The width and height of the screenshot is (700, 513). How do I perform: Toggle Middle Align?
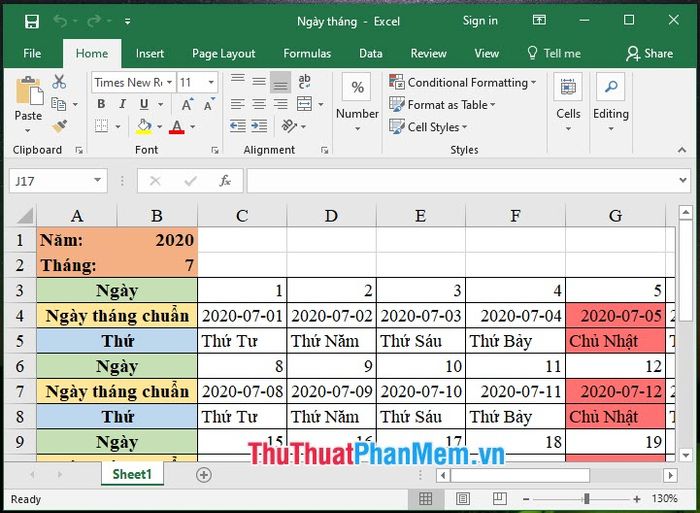click(x=259, y=81)
